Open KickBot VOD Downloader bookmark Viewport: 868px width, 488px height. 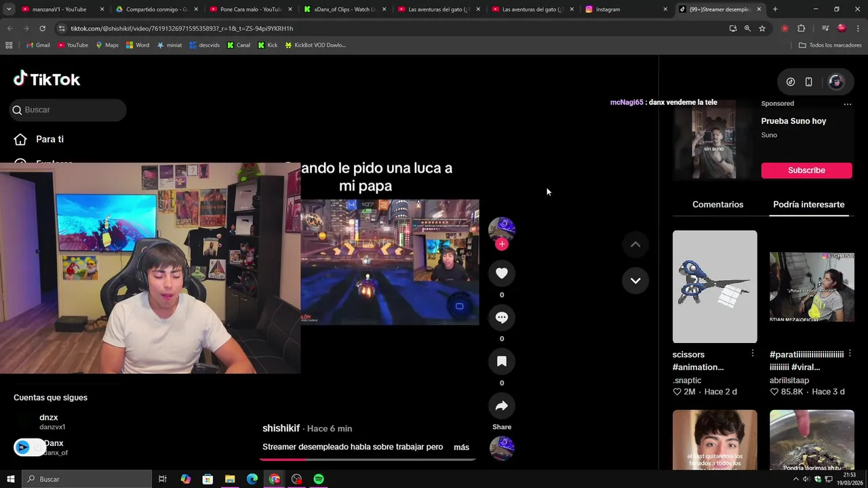click(x=315, y=45)
